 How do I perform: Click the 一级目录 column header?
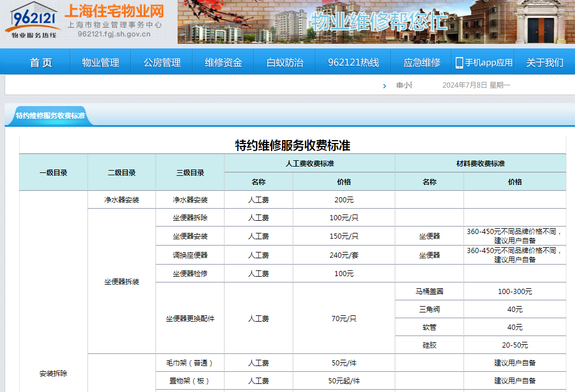[53, 172]
